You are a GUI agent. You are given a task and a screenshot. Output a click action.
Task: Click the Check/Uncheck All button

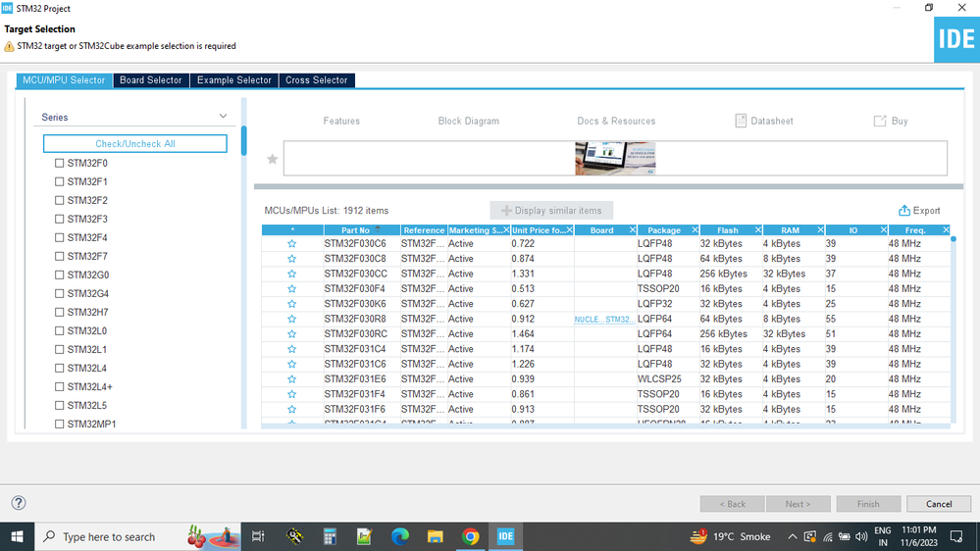(135, 144)
